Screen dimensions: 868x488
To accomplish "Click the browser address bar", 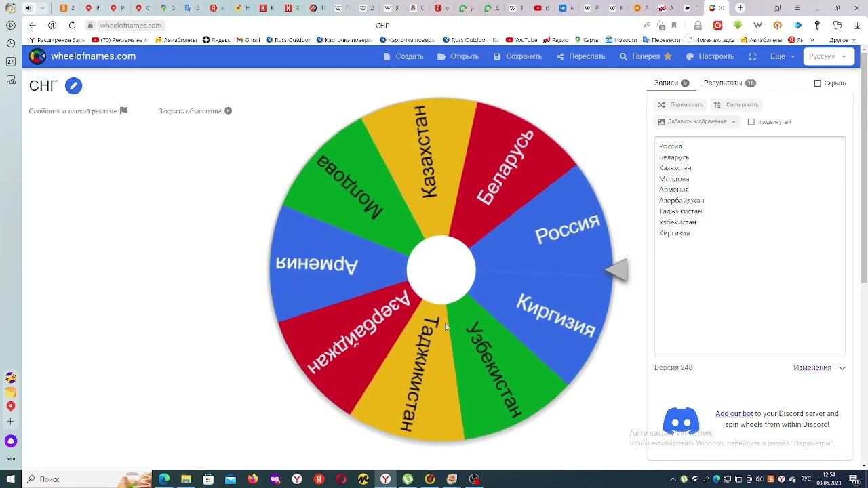I will point(382,25).
